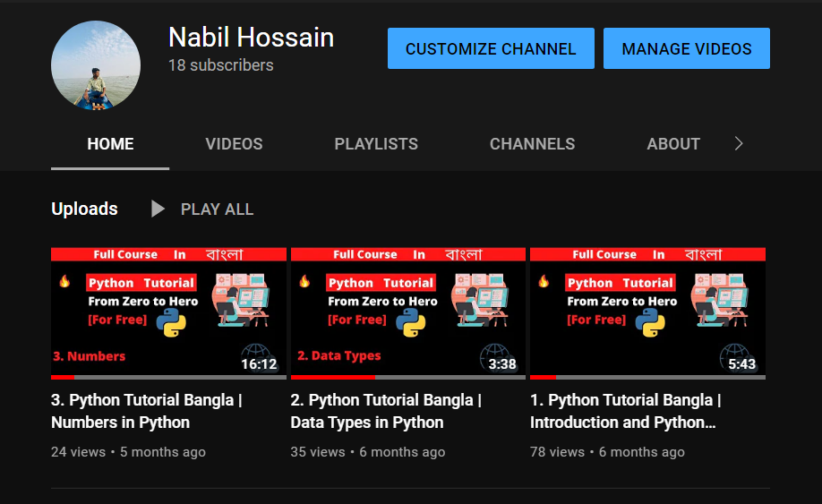The height and width of the screenshot is (504, 822).
Task: Open the Videos tab
Action: (234, 144)
